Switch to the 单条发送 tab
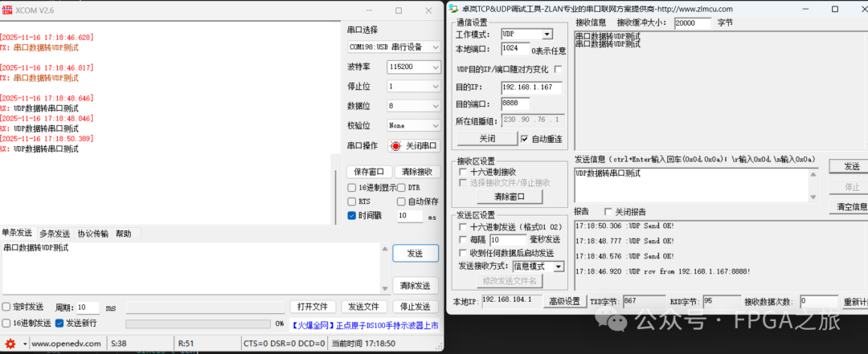 17,233
